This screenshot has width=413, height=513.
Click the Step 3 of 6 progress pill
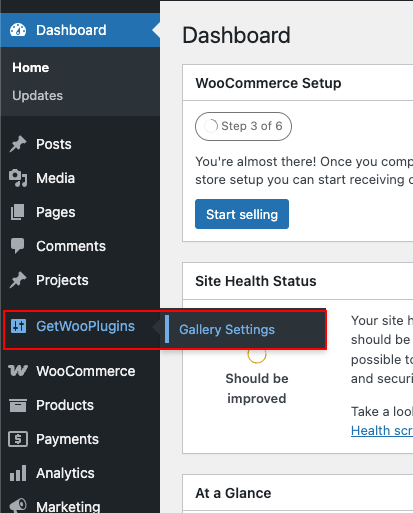click(243, 126)
